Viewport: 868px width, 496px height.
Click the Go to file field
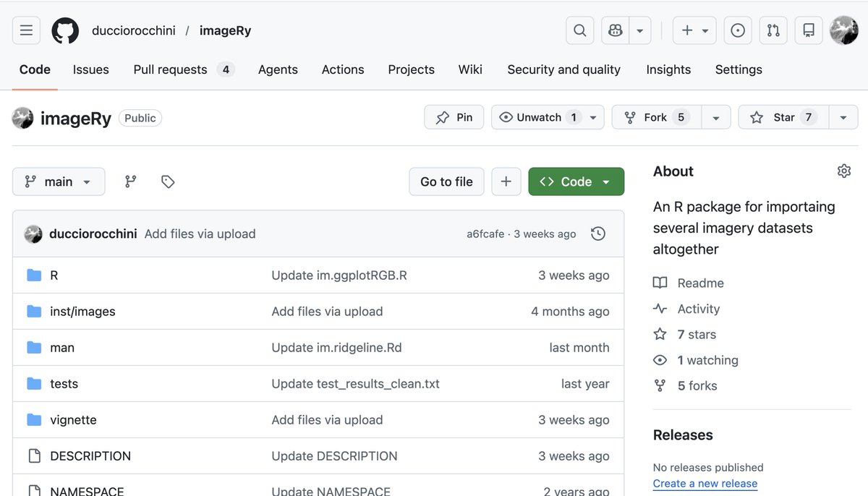[446, 181]
